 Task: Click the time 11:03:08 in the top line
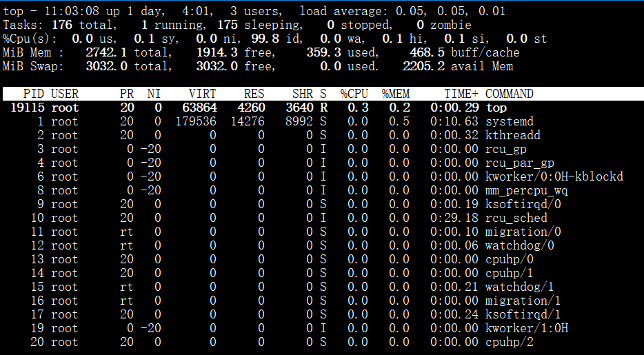point(72,11)
